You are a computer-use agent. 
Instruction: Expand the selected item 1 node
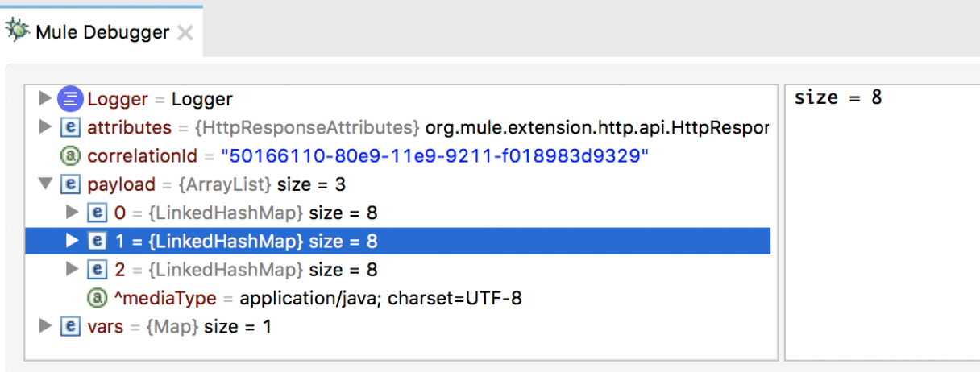[x=72, y=241]
